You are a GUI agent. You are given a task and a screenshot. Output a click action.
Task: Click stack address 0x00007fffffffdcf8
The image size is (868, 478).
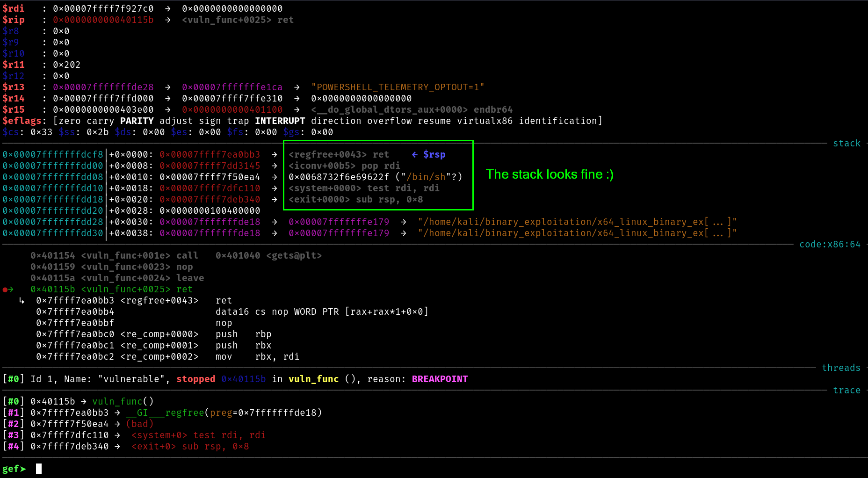(x=52, y=155)
